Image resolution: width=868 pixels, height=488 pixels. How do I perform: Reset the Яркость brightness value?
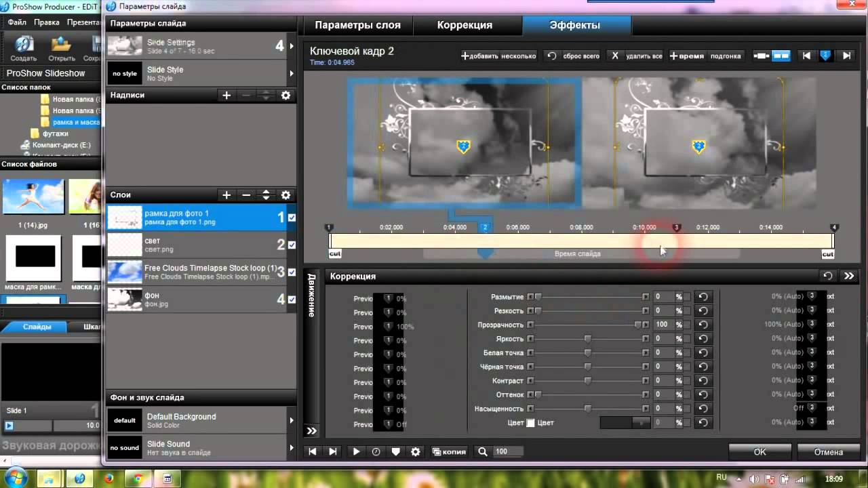pos(703,339)
